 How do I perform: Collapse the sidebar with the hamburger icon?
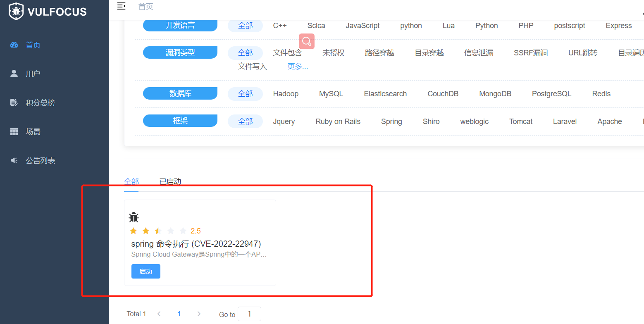(121, 6)
